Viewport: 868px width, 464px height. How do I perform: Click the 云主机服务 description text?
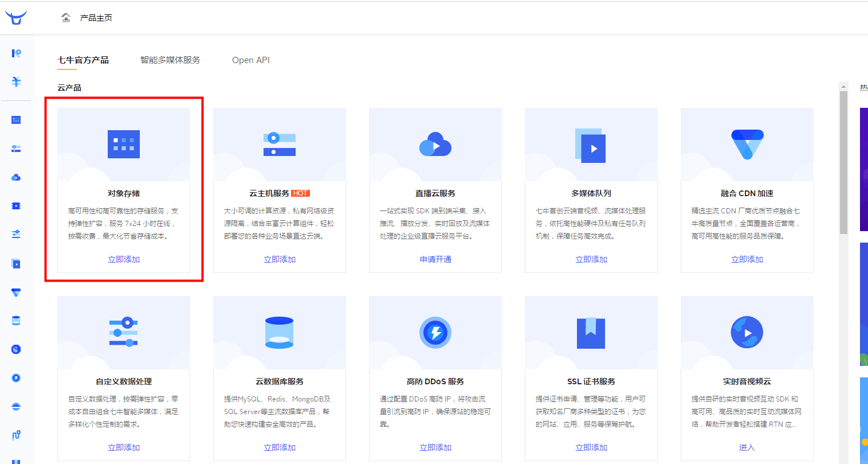coord(280,224)
